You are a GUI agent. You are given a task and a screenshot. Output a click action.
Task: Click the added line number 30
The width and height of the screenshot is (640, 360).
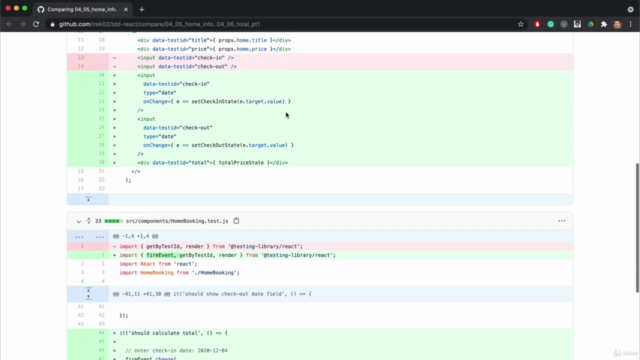coord(101,162)
